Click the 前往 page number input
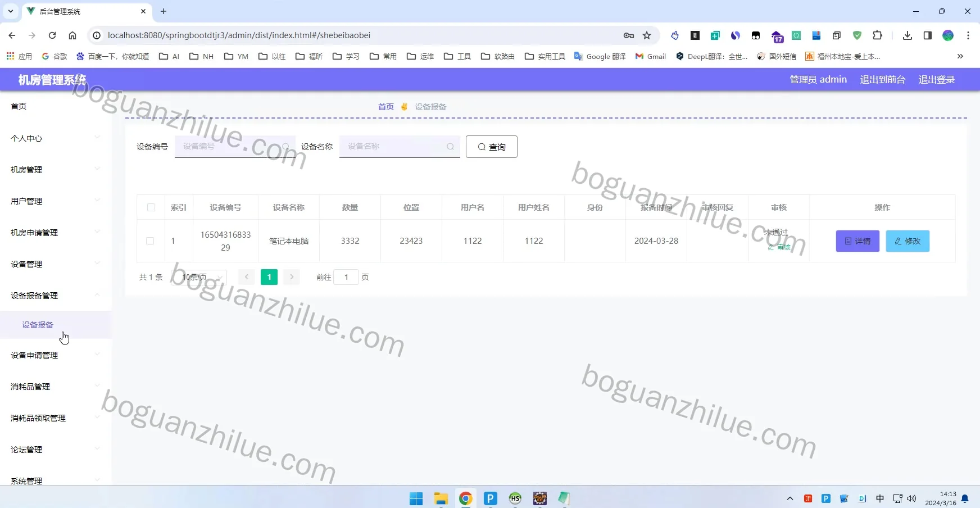Viewport: 980px width, 508px height. (346, 277)
